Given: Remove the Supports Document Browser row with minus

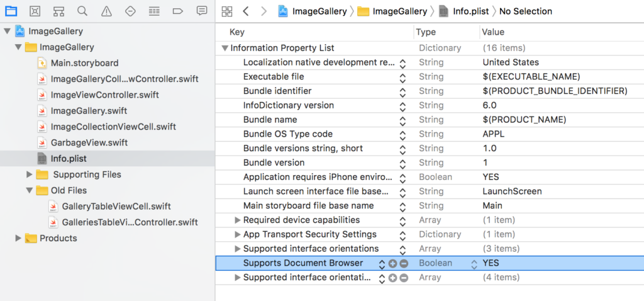Looking at the screenshot, I should [x=404, y=264].
